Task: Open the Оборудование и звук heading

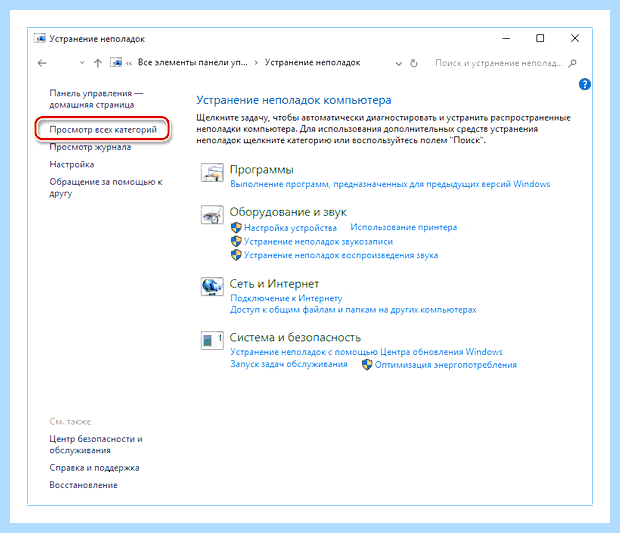Action: [x=288, y=212]
